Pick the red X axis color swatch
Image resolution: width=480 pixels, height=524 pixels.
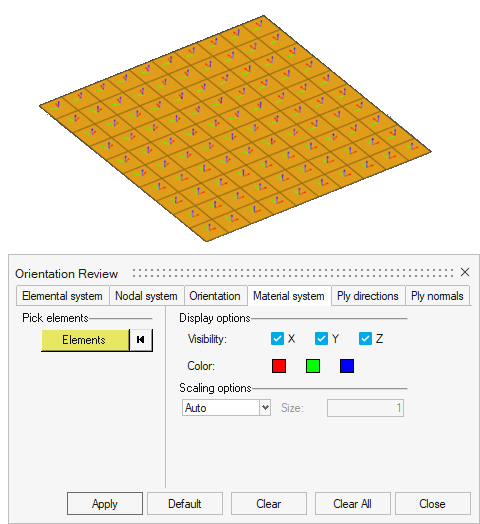pos(279,366)
